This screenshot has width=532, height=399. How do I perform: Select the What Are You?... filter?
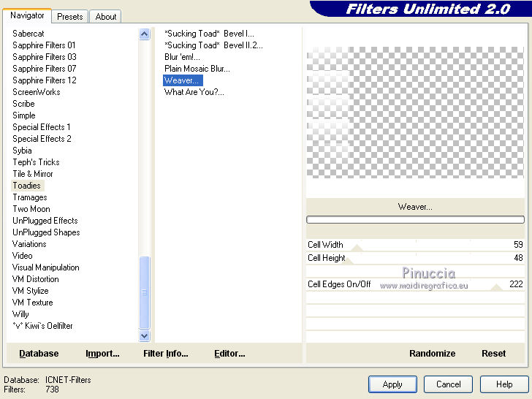pyautogui.click(x=194, y=92)
